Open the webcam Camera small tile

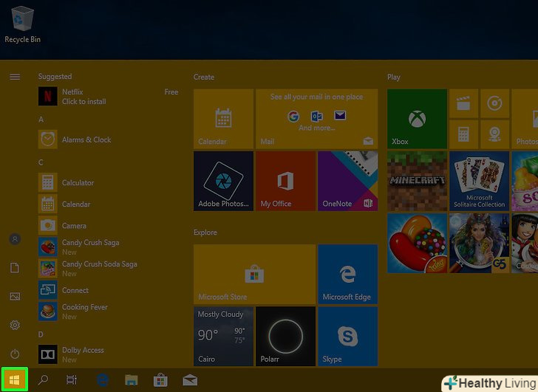coord(495,134)
